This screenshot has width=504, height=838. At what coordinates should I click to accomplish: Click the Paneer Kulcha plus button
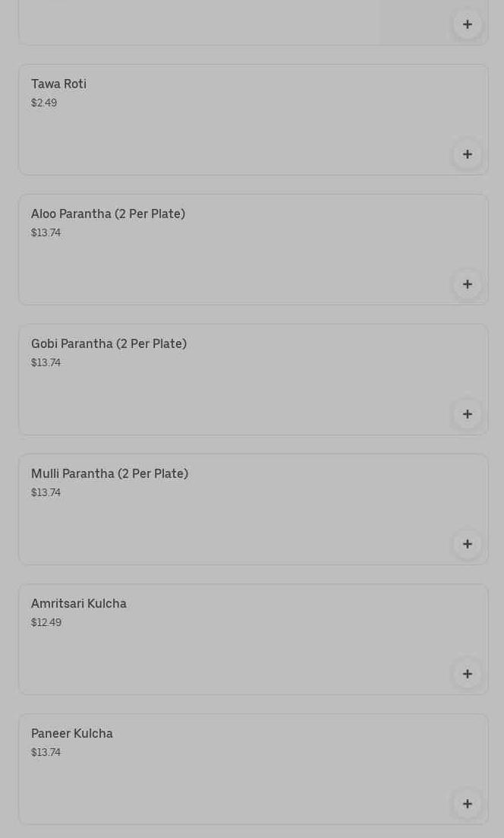(467, 804)
